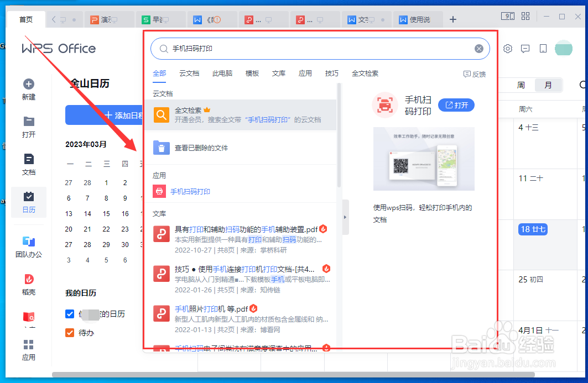This screenshot has height=383, width=588.
Task: Open the message chat icon in header
Action: 525,48
